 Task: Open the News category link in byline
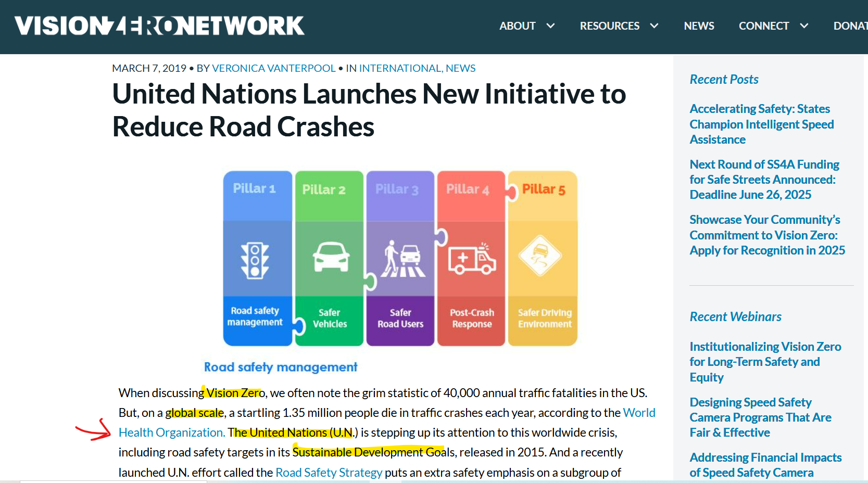tap(461, 68)
